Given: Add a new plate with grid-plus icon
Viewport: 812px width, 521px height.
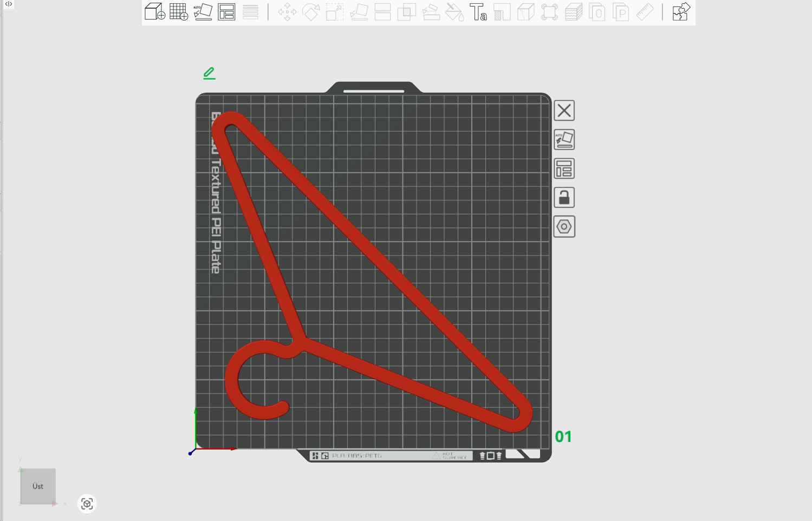Looking at the screenshot, I should pos(179,11).
